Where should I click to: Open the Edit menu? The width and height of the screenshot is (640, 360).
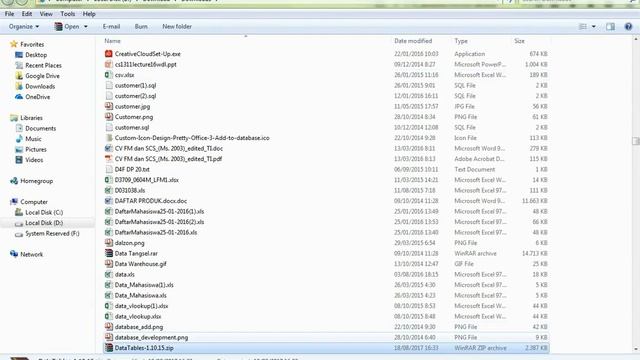[27, 14]
